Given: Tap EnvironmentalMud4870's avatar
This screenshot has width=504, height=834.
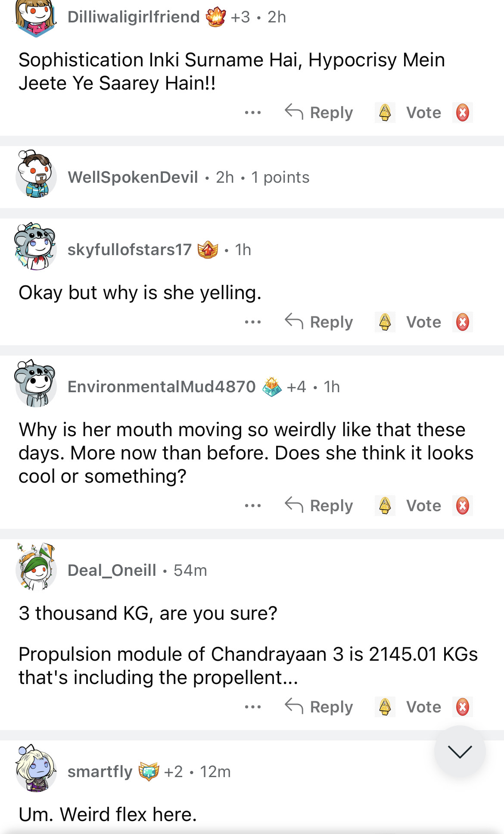Looking at the screenshot, I should click(x=36, y=384).
